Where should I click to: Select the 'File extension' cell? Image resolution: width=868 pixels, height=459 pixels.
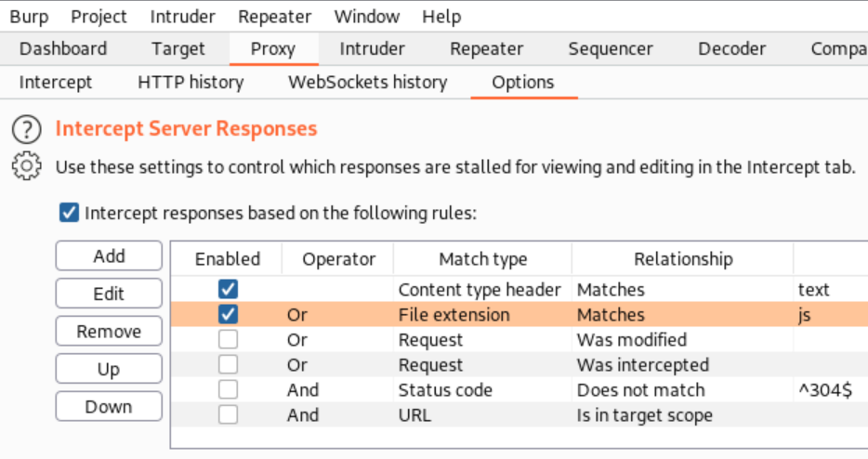click(482, 314)
